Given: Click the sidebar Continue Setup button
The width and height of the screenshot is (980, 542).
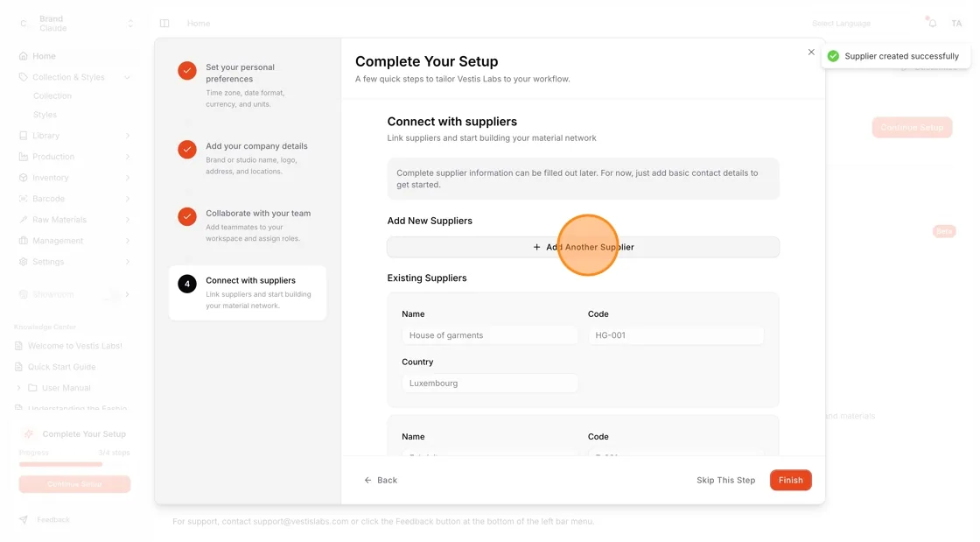Looking at the screenshot, I should click(x=74, y=484).
